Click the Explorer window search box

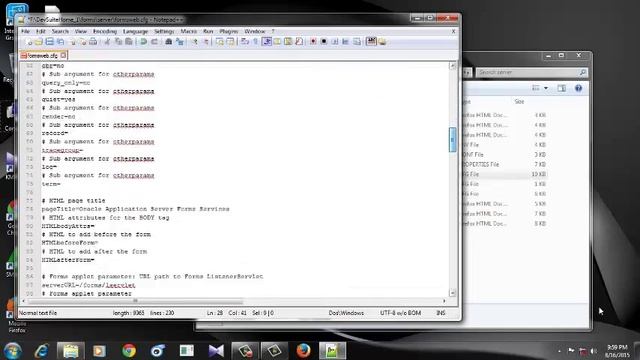point(531,72)
